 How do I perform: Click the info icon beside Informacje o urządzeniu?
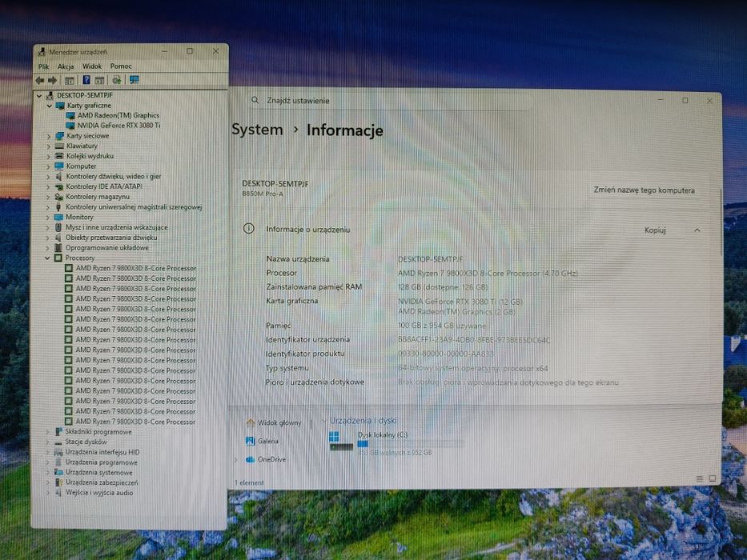click(x=249, y=229)
